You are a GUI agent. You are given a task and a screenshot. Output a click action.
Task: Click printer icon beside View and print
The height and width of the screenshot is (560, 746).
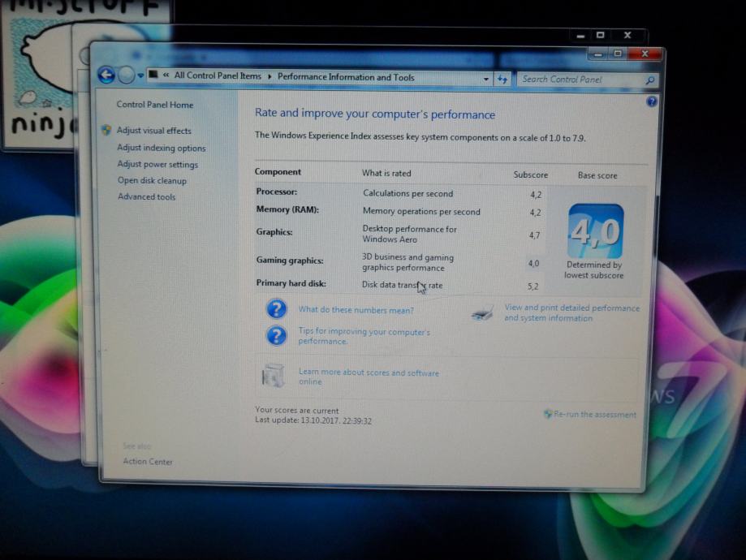click(x=482, y=313)
